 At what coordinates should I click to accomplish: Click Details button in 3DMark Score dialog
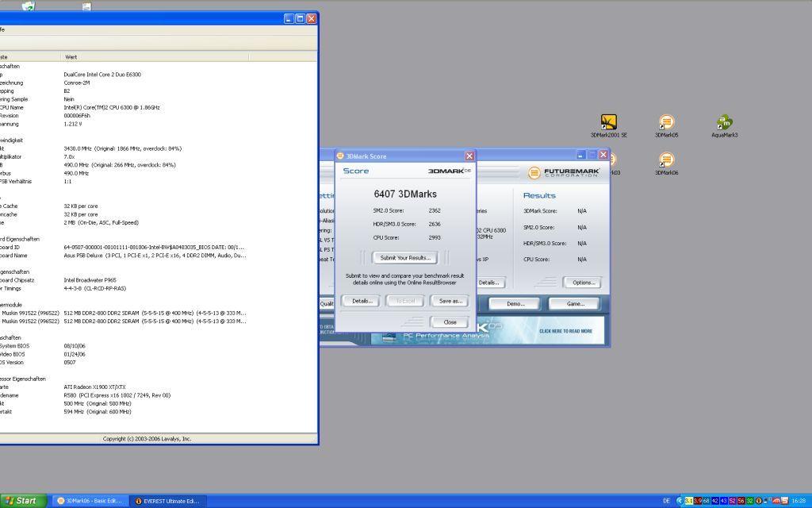tap(362, 301)
